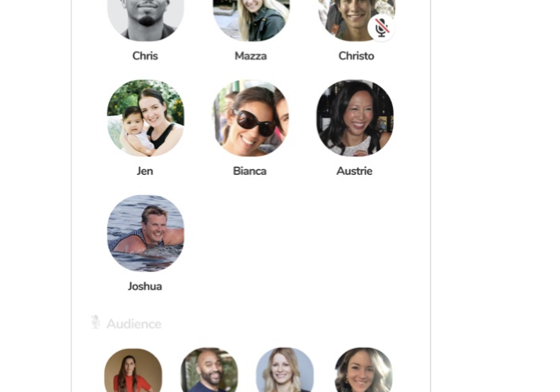Click the muted mic icon beside Audience
This screenshot has width=560, height=392.
tap(96, 322)
